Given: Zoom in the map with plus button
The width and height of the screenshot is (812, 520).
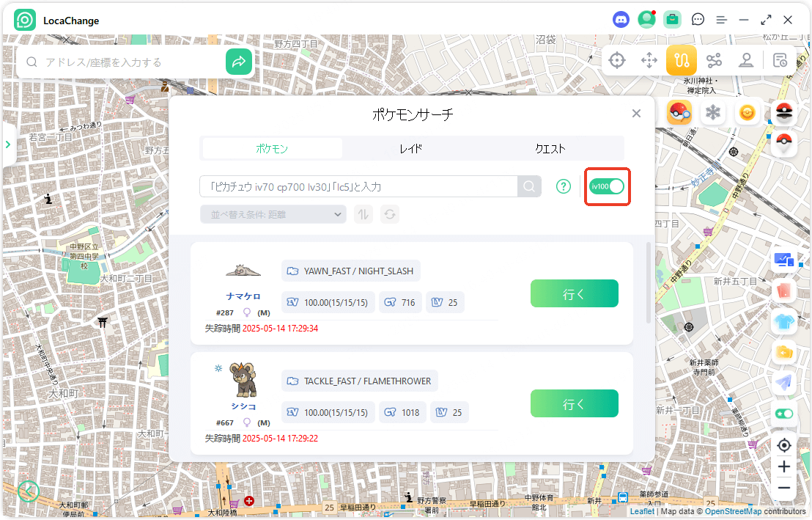Looking at the screenshot, I should click(x=784, y=466).
